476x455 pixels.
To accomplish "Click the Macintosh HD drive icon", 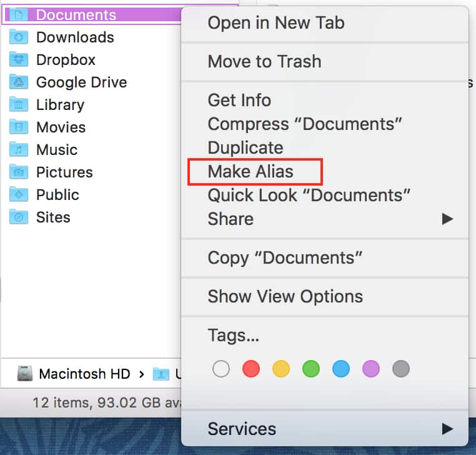I will (x=24, y=374).
